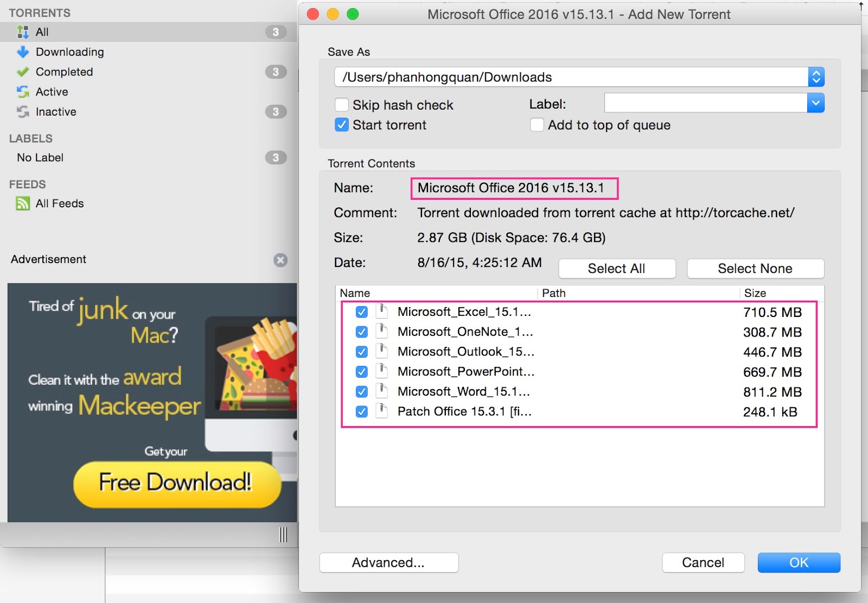Click the Save As path field /Users/phanhongquan/Downloads
This screenshot has width=868, height=603.
571,77
